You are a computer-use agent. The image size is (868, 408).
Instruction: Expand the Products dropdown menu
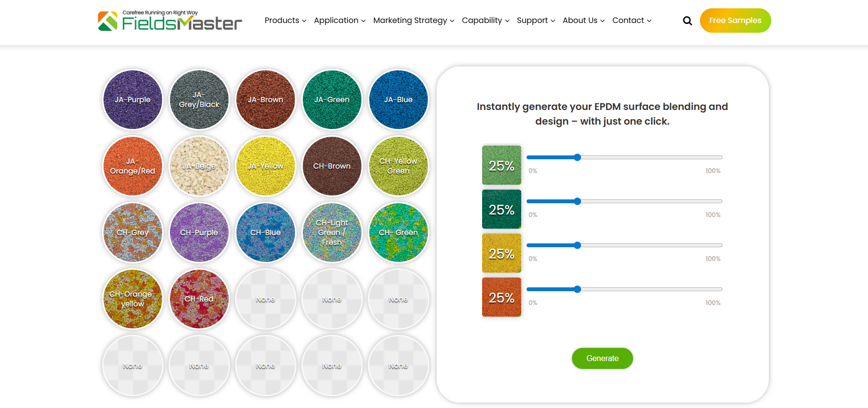coord(285,21)
